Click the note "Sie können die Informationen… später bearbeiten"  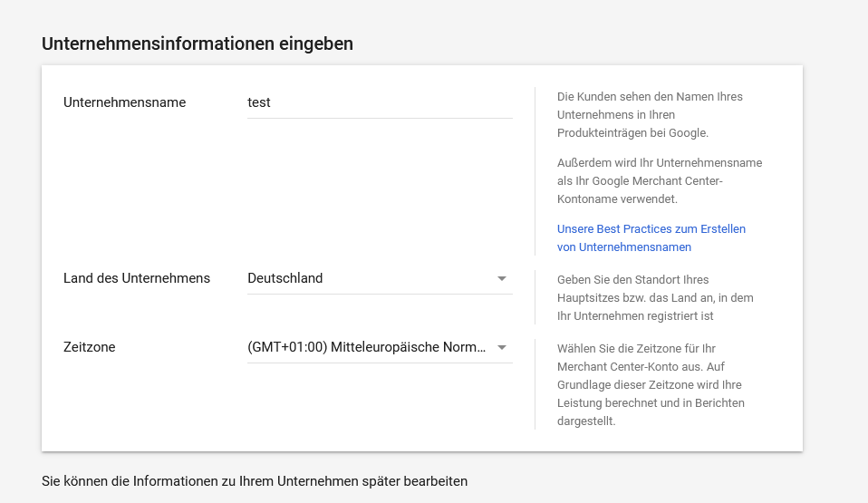(x=255, y=481)
